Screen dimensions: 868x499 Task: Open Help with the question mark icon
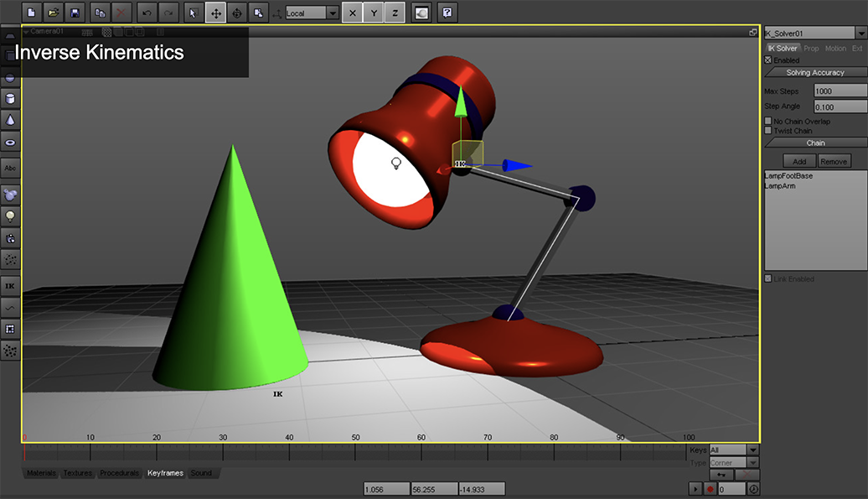(x=448, y=13)
